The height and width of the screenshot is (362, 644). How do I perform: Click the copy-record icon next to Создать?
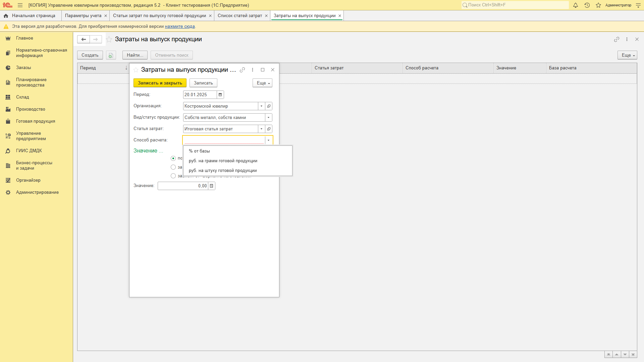click(111, 55)
